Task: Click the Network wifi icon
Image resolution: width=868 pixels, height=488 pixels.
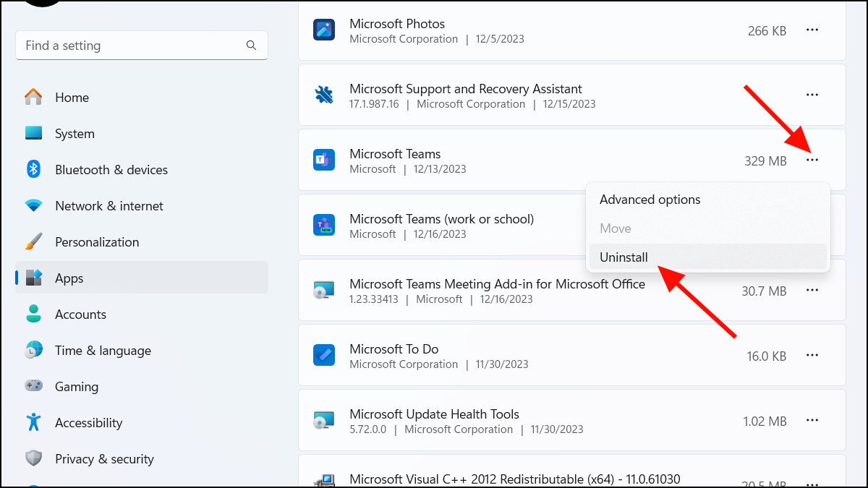Action: pyautogui.click(x=33, y=206)
